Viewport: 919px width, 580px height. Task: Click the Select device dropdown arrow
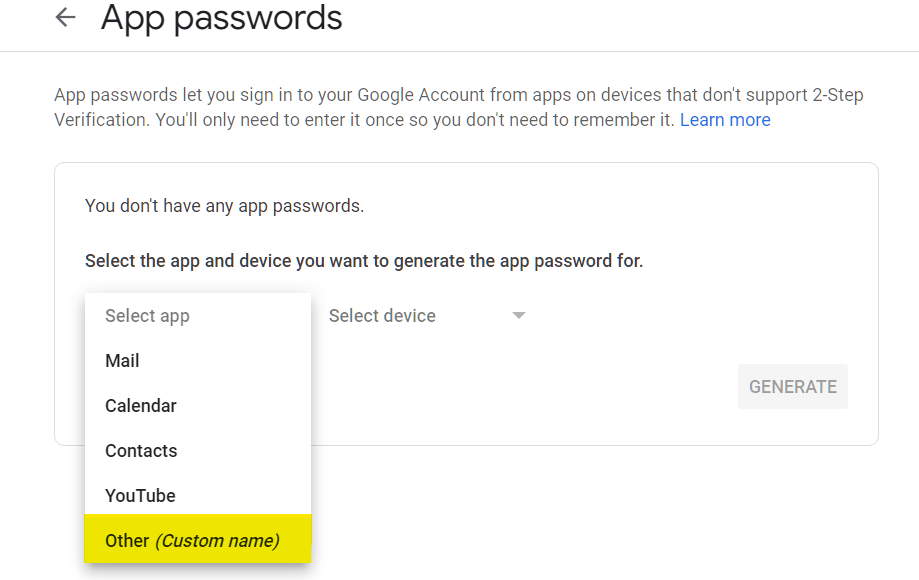click(519, 316)
